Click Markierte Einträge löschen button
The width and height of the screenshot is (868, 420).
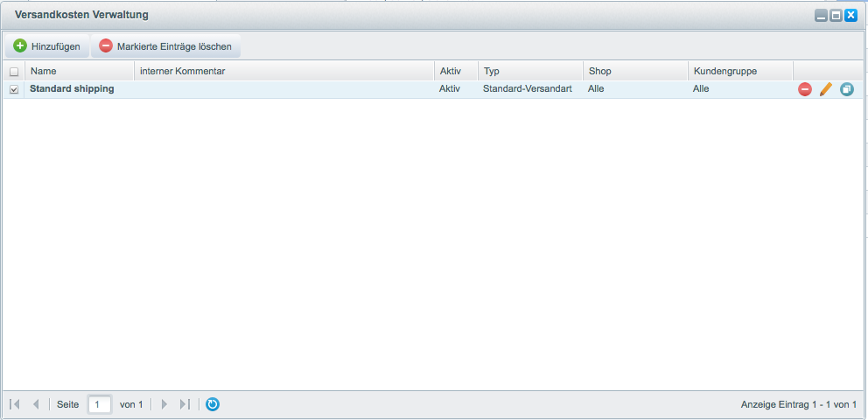click(x=165, y=46)
